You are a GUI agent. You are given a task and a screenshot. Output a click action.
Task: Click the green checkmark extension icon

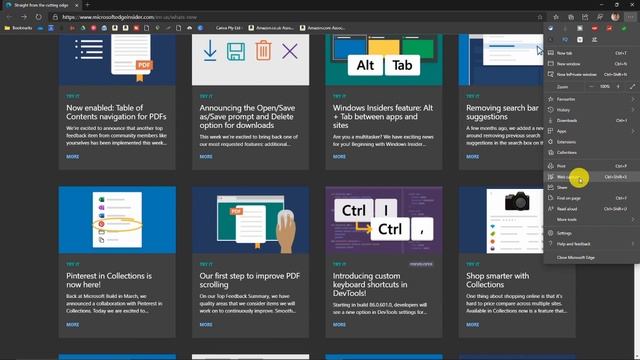[x=624, y=28]
